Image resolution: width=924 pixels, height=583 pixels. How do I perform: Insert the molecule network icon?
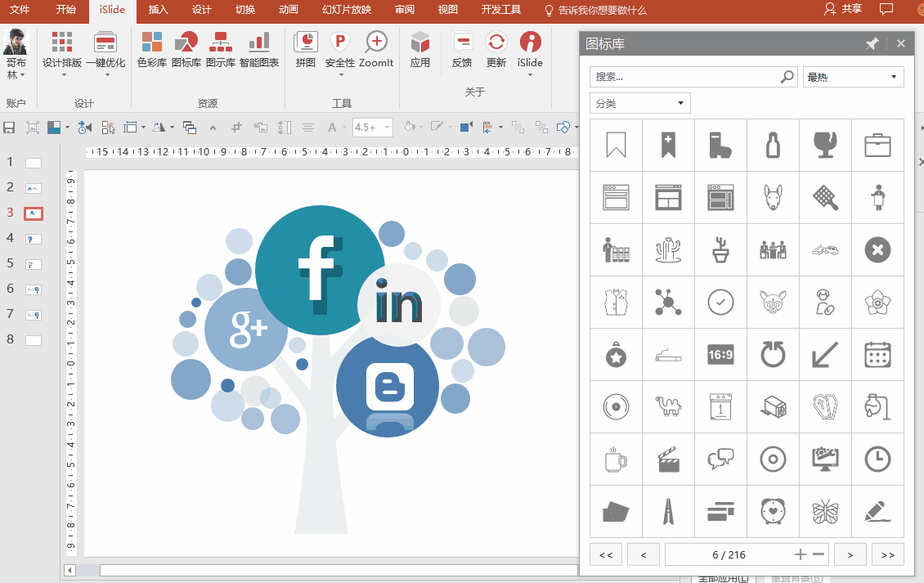(668, 303)
